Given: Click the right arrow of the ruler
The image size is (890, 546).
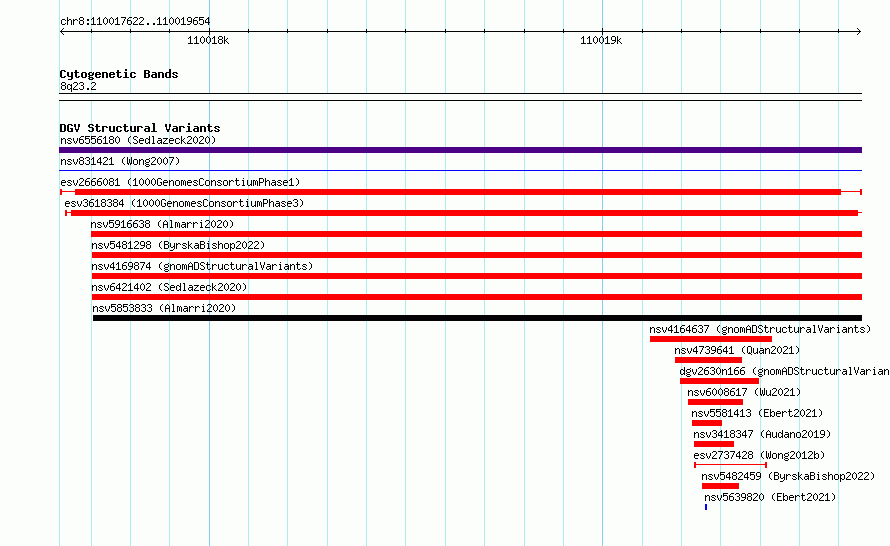Looking at the screenshot, I should (859, 31).
